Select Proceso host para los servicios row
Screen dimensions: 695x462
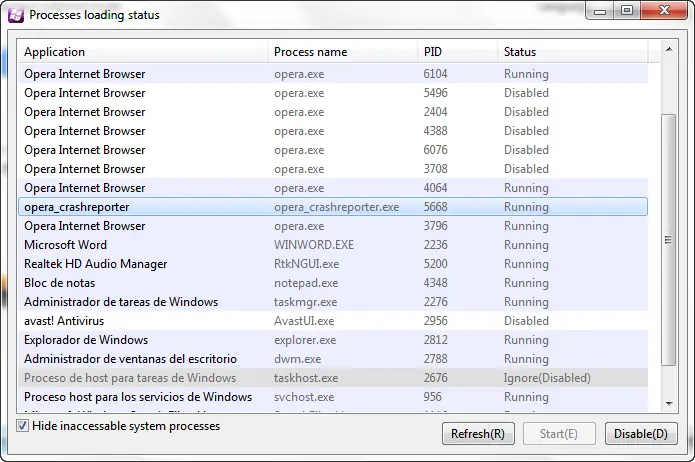point(333,397)
